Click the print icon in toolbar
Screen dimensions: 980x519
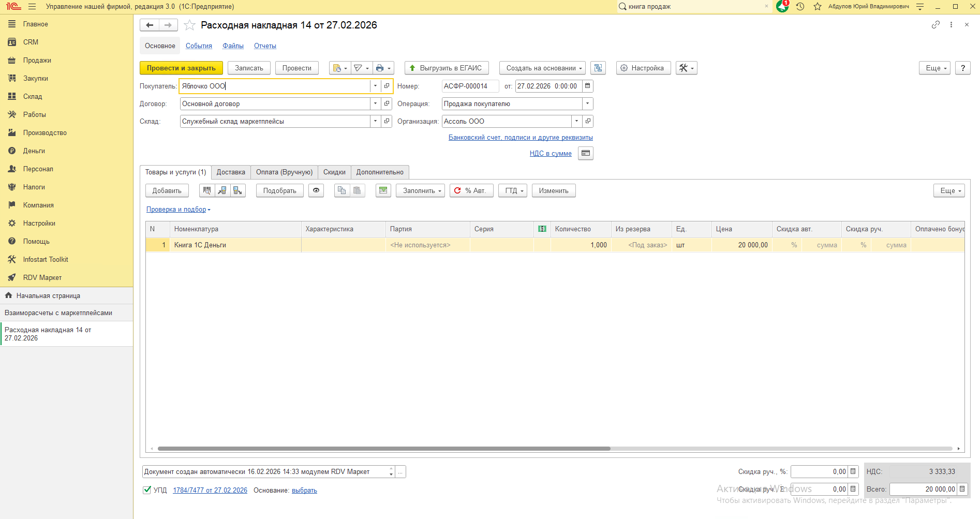380,68
